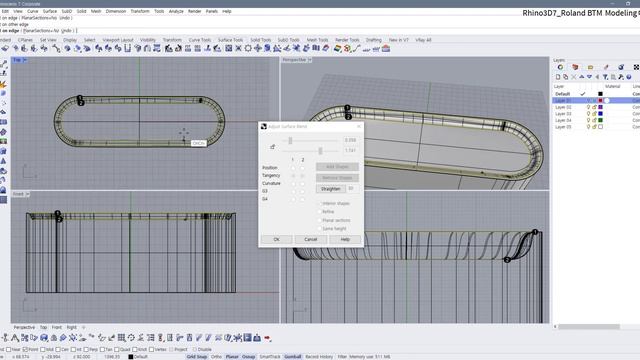The image size is (640, 360).
Task: Click the delete layer X icon
Action: point(573,77)
